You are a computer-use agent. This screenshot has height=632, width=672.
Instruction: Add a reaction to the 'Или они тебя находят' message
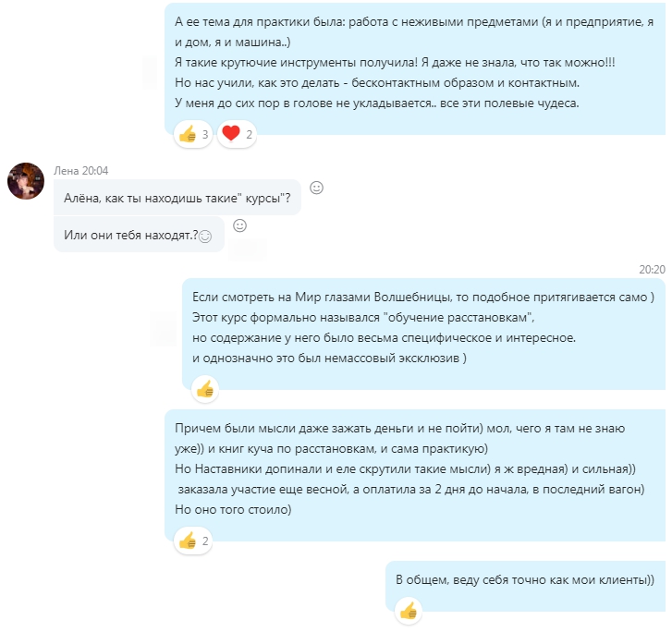[239, 225]
